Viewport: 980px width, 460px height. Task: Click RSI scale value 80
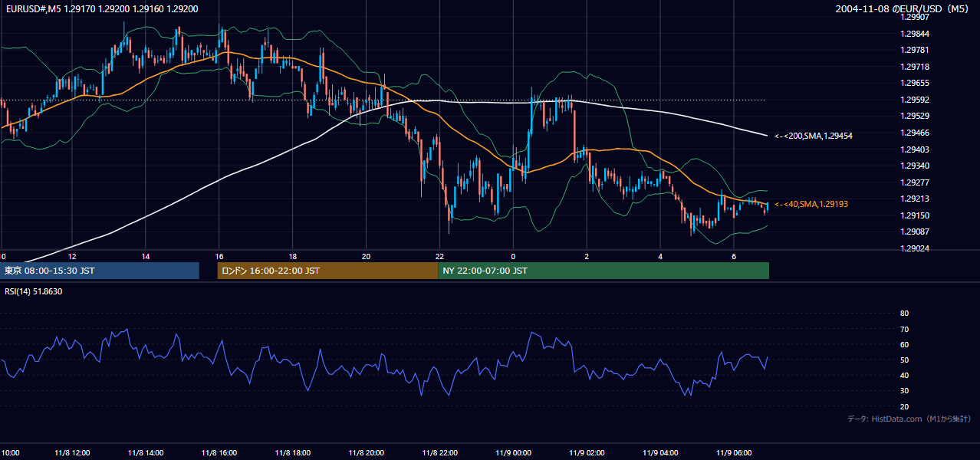coord(904,314)
